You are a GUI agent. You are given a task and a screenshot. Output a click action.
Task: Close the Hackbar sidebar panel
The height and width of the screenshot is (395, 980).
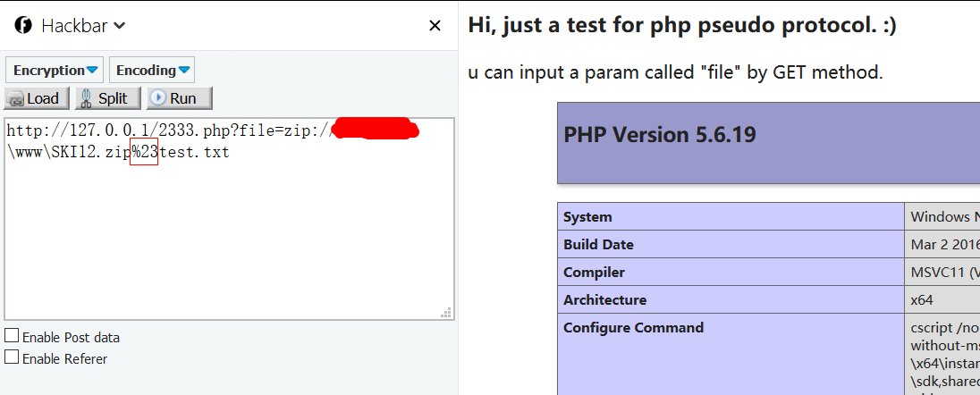tap(435, 26)
